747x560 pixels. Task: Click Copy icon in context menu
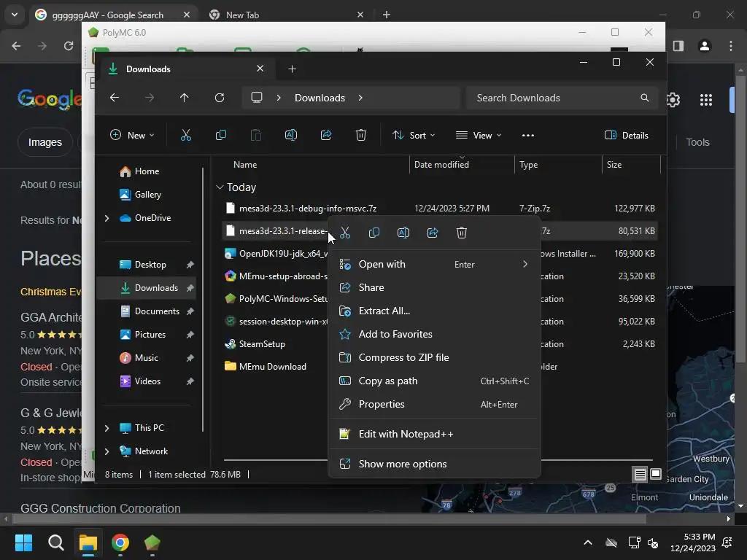click(x=374, y=233)
